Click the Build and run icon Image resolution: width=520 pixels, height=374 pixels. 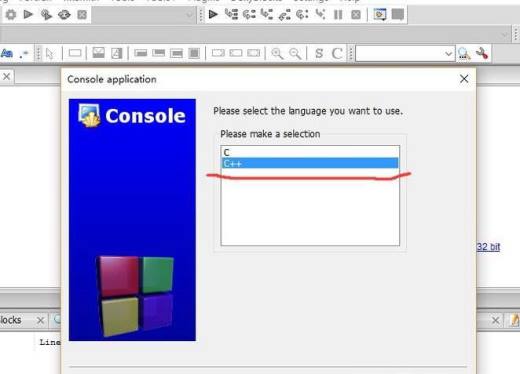pyautogui.click(x=46, y=15)
